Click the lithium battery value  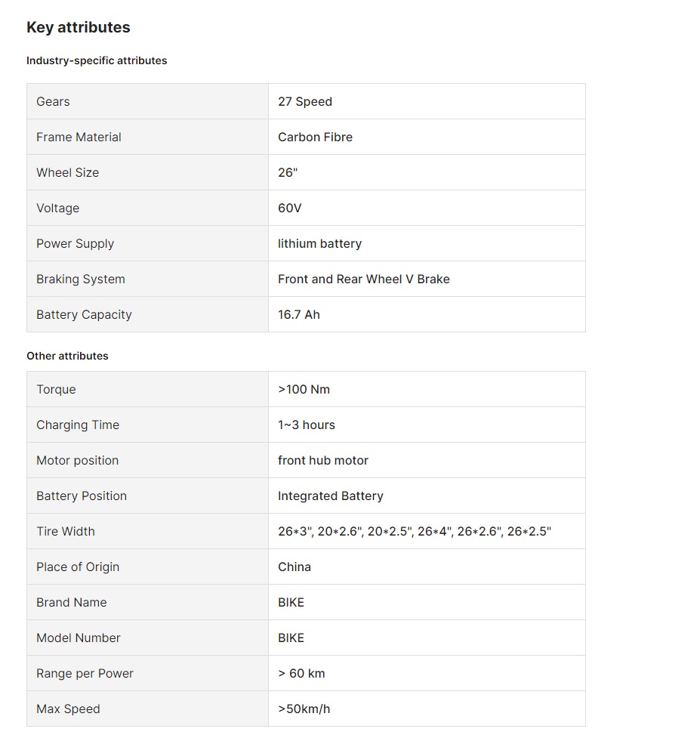click(319, 243)
